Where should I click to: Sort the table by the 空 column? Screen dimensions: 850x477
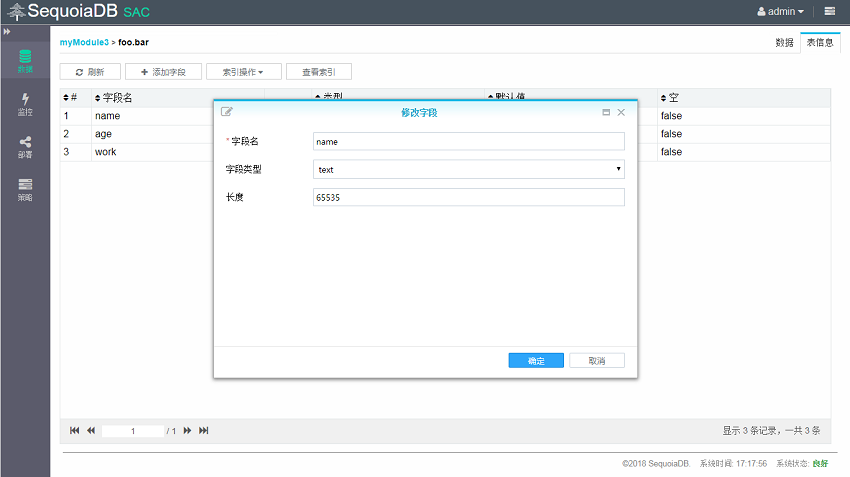[670, 98]
